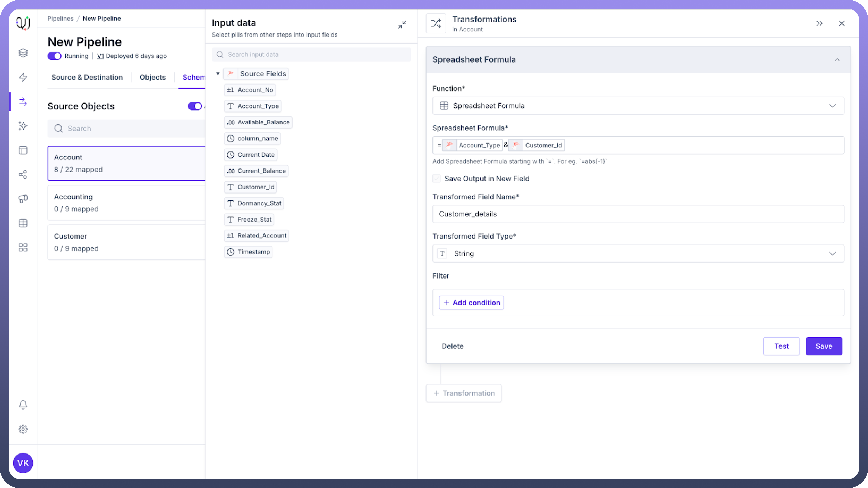This screenshot has width=868, height=488.
Task: Open the settings gear in sidebar
Action: click(x=23, y=429)
